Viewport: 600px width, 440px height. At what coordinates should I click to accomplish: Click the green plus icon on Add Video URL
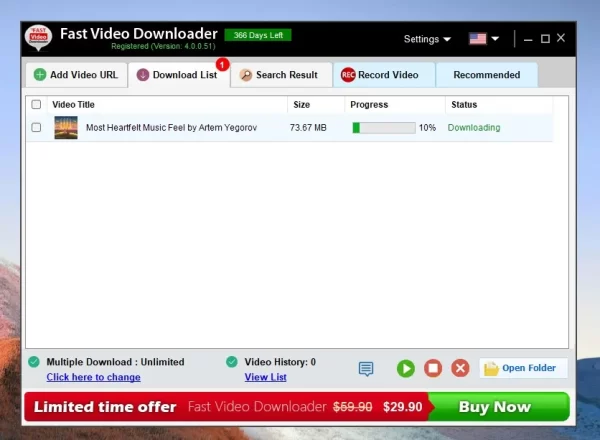point(40,75)
